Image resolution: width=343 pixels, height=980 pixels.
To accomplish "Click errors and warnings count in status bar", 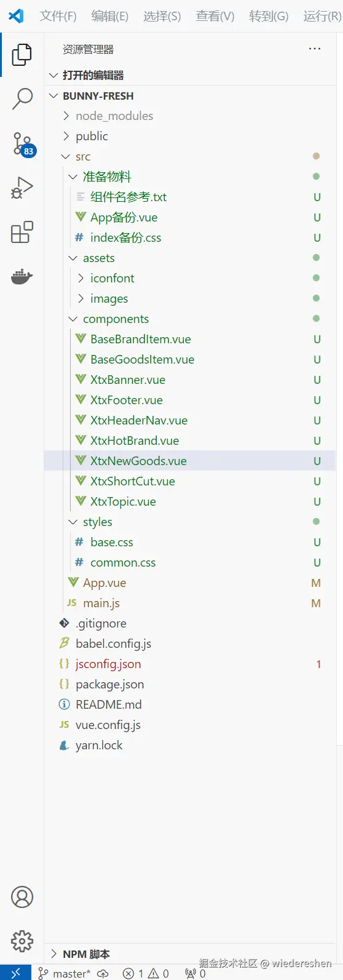I will pos(146,973).
